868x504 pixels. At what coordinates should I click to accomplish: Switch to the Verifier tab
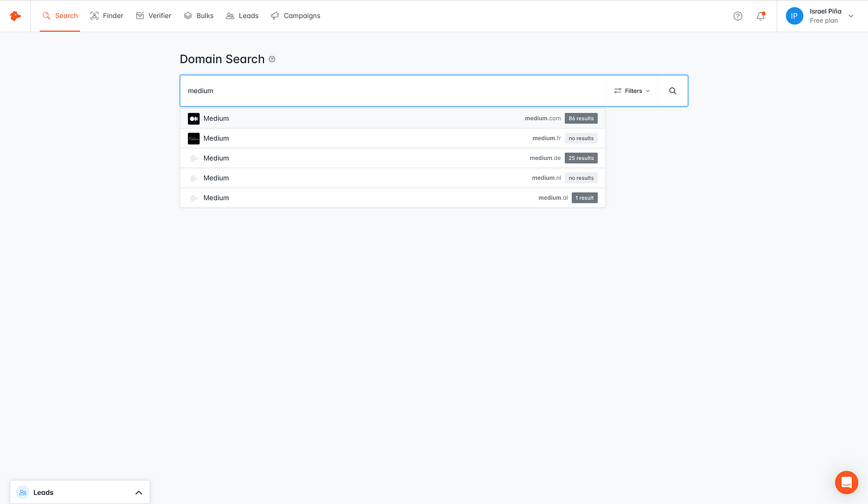point(153,15)
